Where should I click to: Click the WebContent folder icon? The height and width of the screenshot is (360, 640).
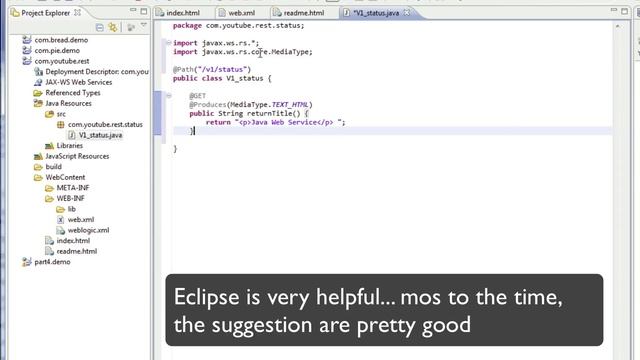pyautogui.click(x=38, y=178)
